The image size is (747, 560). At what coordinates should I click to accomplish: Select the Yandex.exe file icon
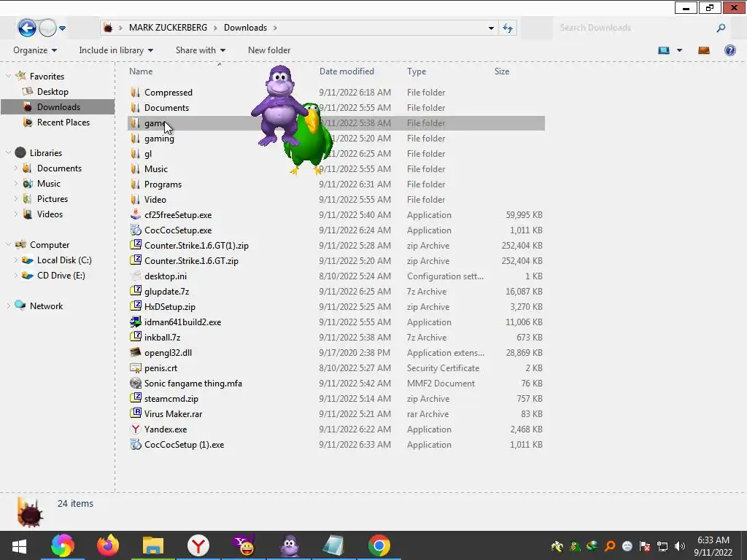tap(135, 429)
